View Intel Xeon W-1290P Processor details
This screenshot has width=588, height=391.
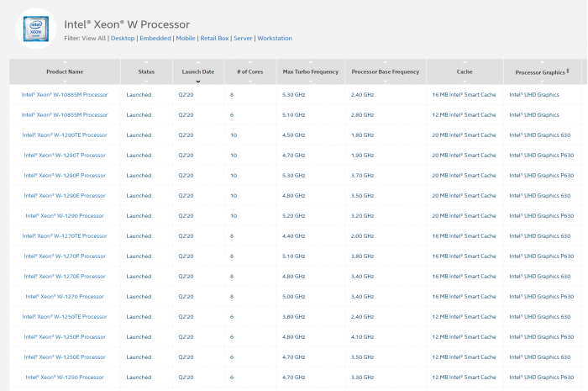tap(65, 175)
